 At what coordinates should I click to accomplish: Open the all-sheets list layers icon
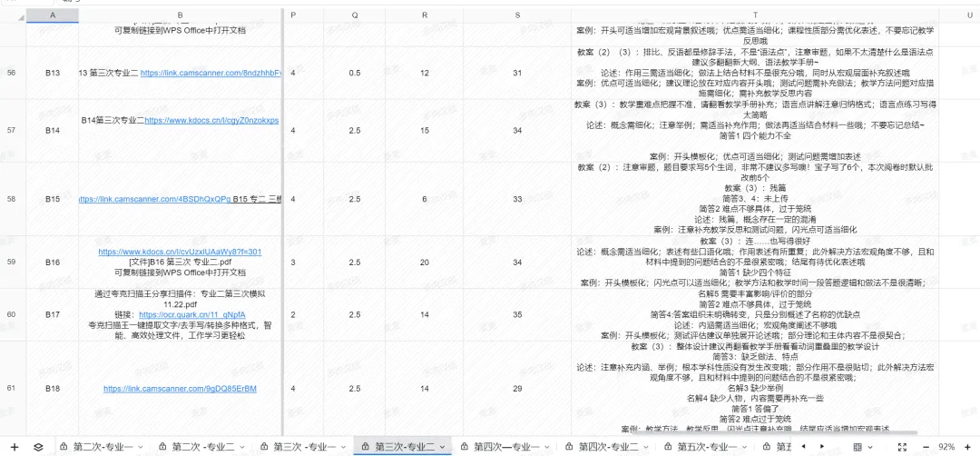pos(38,447)
